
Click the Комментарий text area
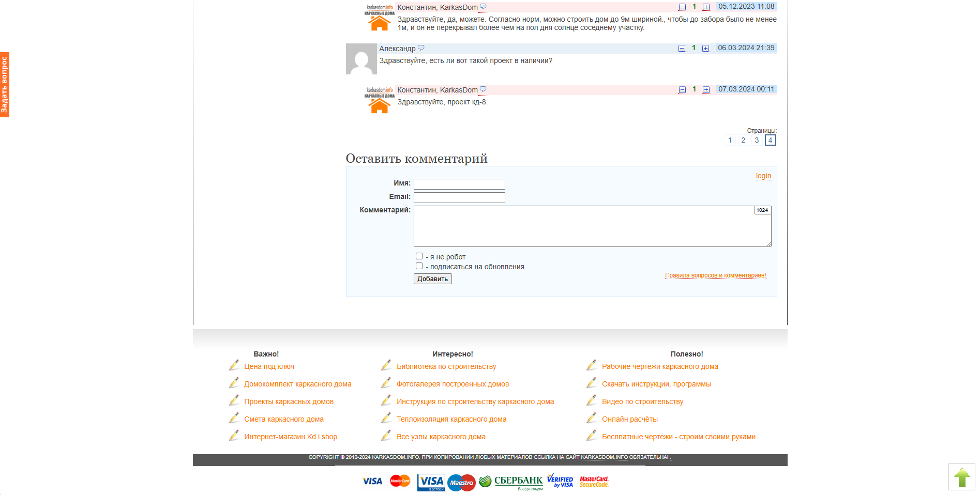pos(593,226)
